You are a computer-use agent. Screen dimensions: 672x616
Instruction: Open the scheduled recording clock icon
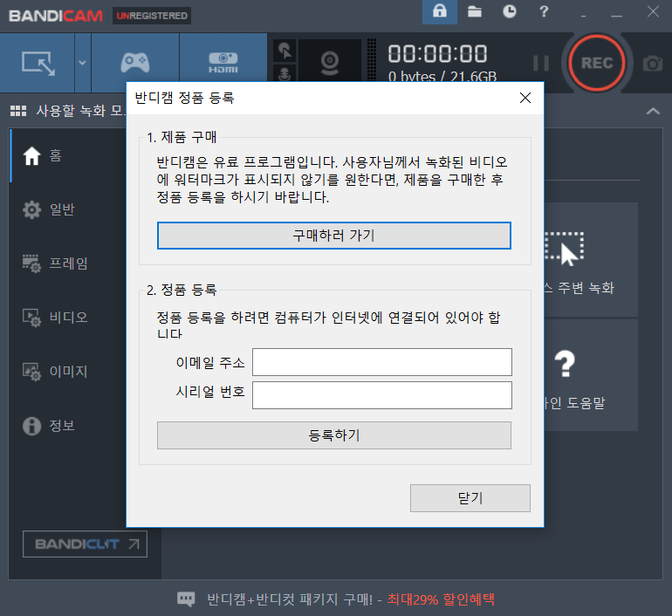coord(509,11)
